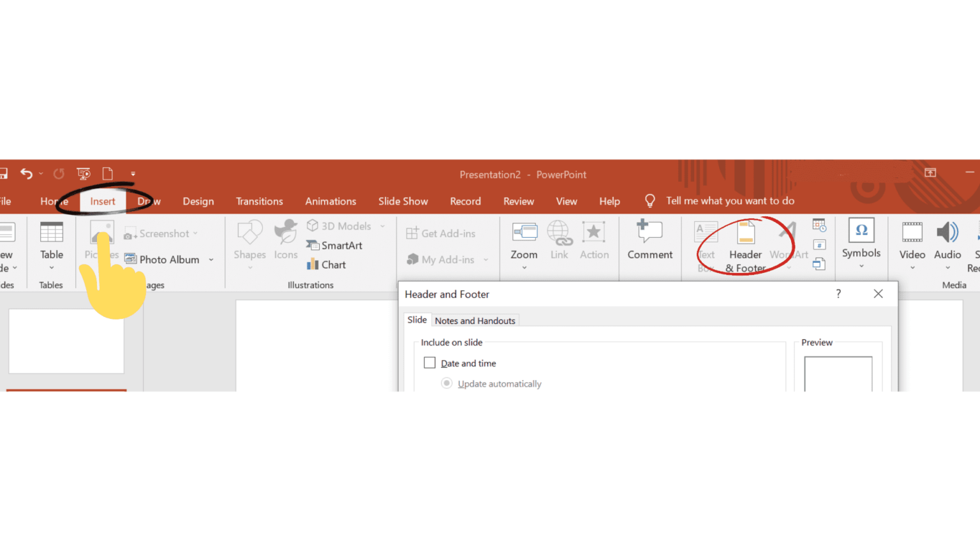
Task: Click the Audio speaker icon
Action: tap(947, 233)
